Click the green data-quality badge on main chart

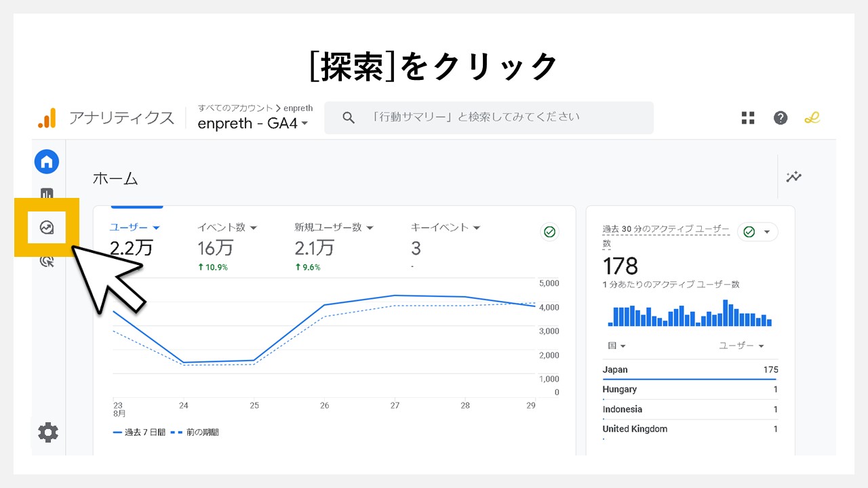(x=549, y=232)
